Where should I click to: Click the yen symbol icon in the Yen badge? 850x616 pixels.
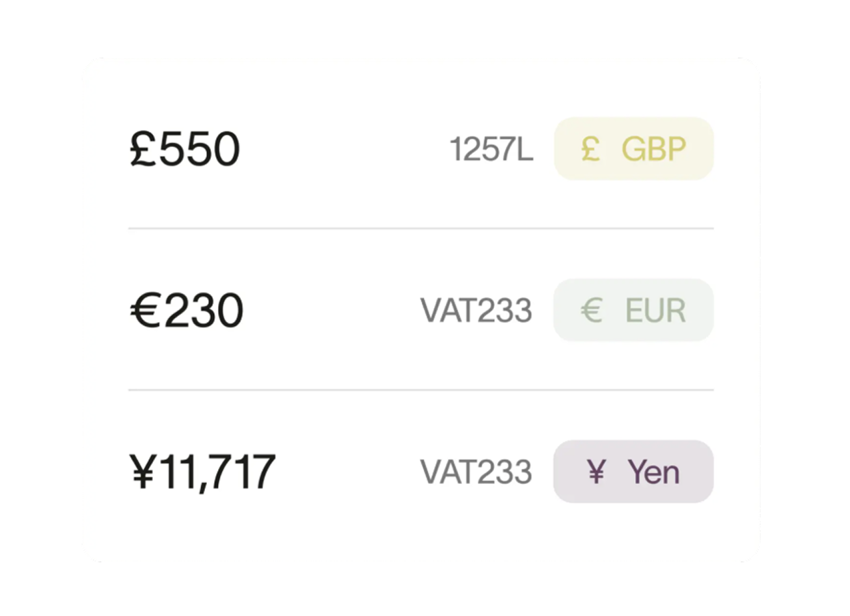pyautogui.click(x=595, y=472)
